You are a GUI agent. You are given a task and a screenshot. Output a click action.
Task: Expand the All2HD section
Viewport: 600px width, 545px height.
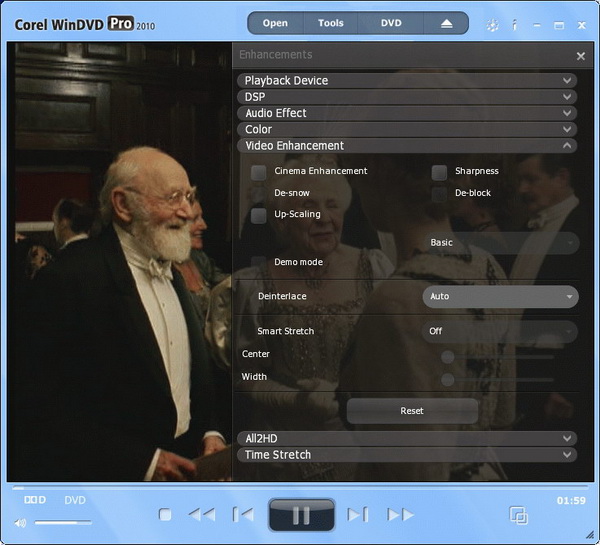[x=407, y=438]
